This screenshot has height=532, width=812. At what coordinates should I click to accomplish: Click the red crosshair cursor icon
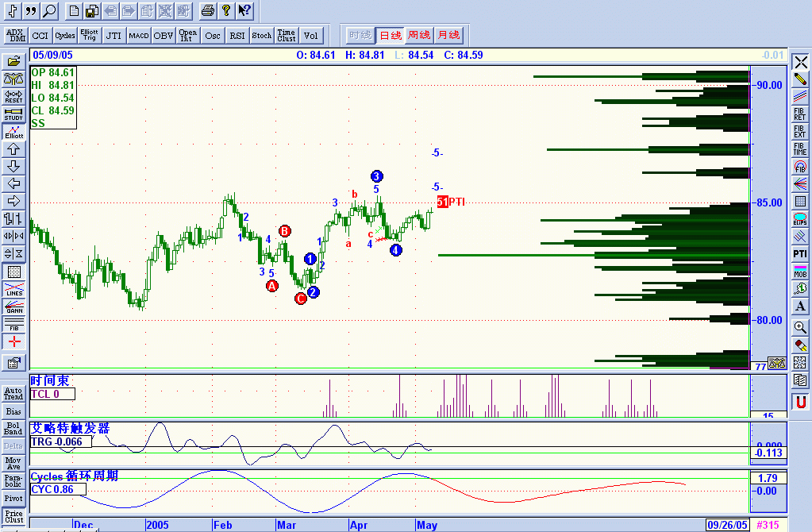tap(13, 341)
